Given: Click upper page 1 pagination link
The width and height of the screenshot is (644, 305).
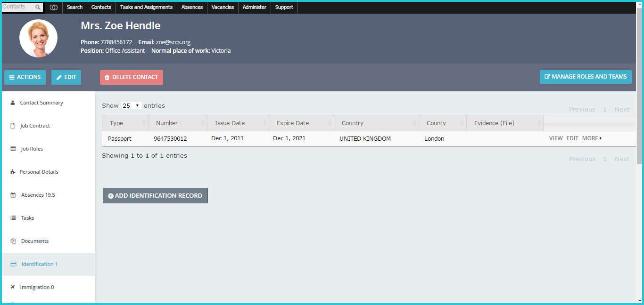Looking at the screenshot, I should (x=605, y=110).
